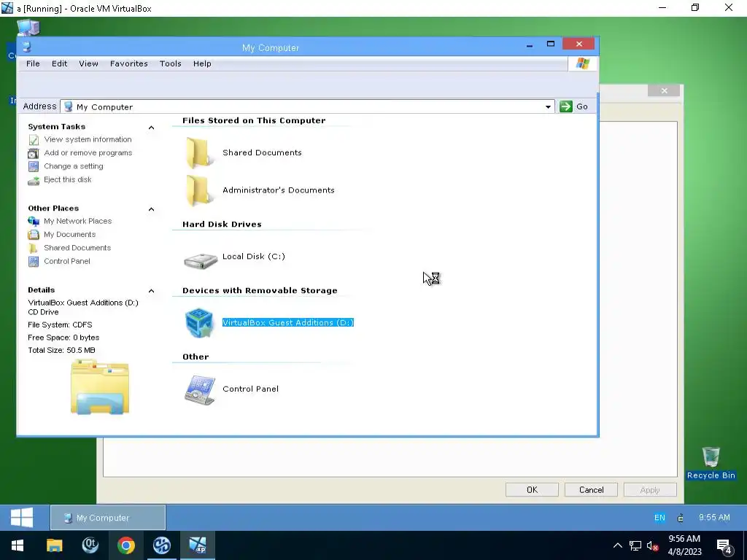Show hidden host tray icons chevron
Image resolution: width=747 pixels, height=560 pixels.
click(617, 545)
